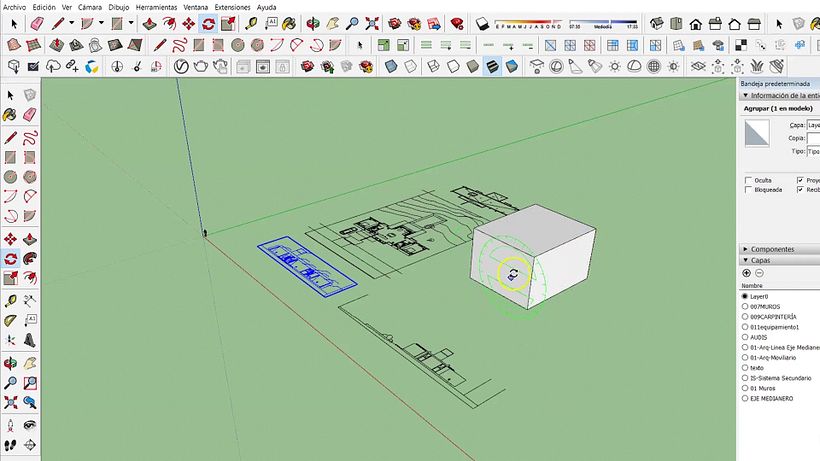The width and height of the screenshot is (820, 461).
Task: Open the Archivo menu
Action: pos(14,7)
